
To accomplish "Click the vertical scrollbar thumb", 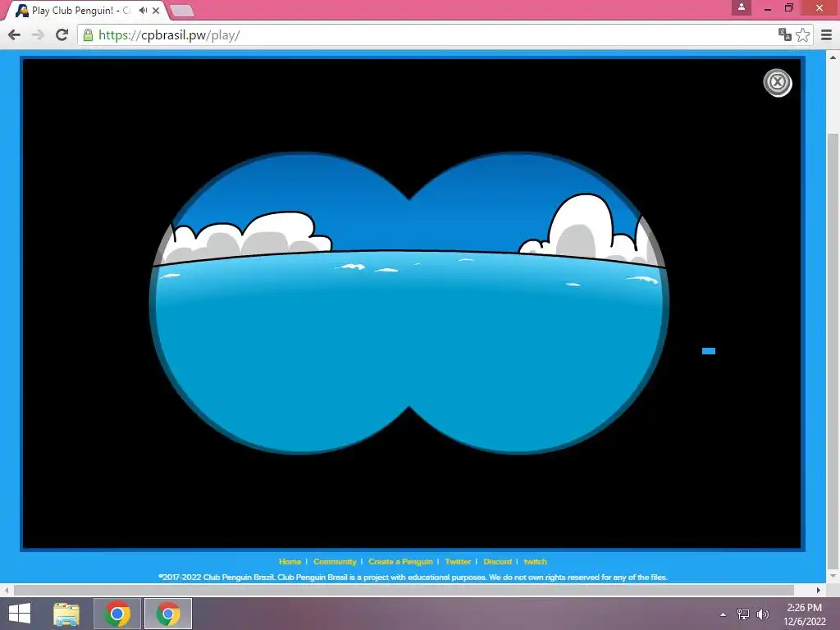I will tap(833, 351).
